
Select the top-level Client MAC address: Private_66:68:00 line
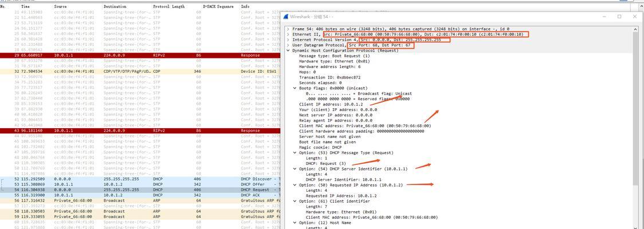pyautogui.click(x=365, y=125)
